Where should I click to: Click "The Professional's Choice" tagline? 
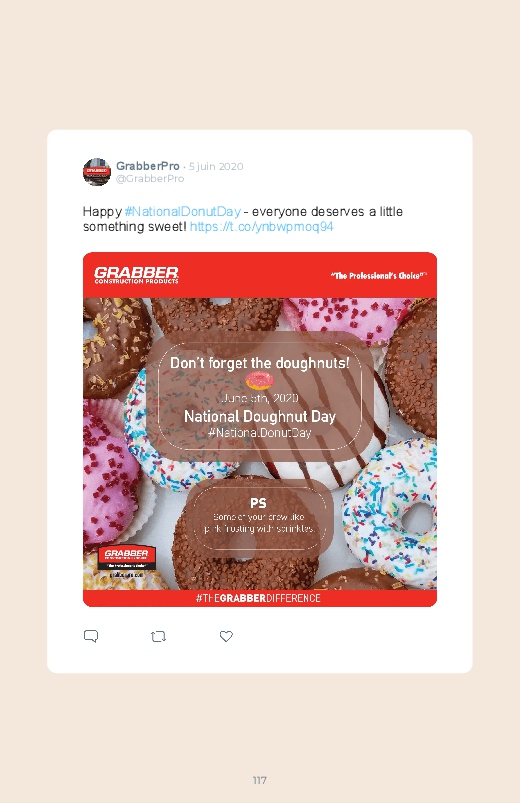[x=379, y=276]
